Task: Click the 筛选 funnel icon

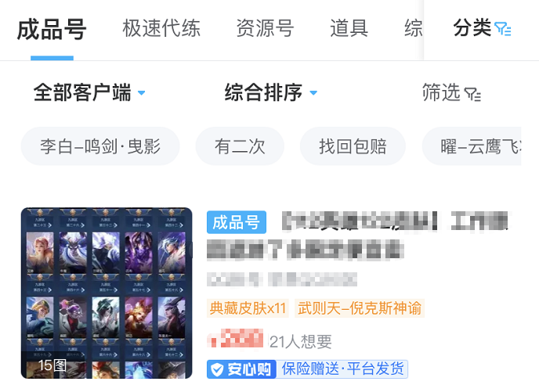Action: [472, 94]
